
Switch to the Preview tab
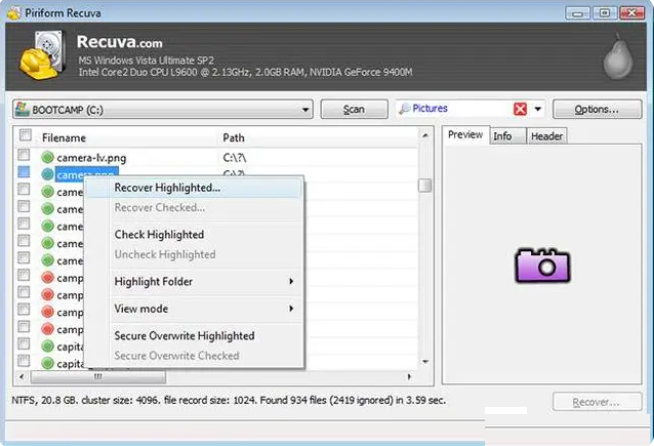(x=465, y=135)
